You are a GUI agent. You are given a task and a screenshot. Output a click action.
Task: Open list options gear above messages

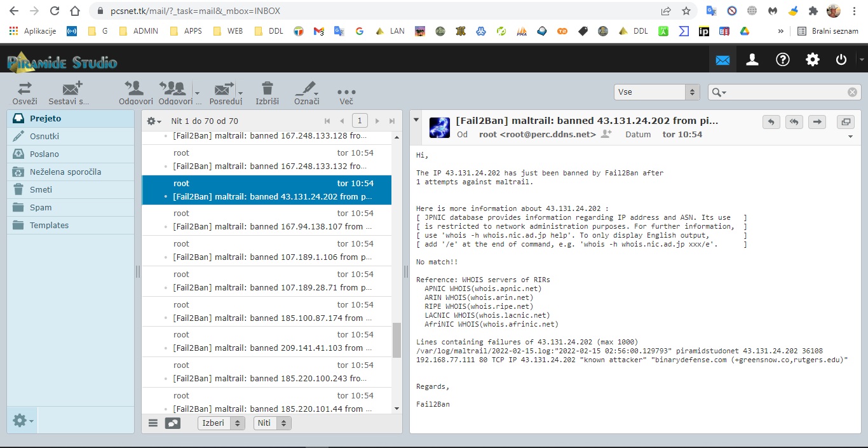(154, 121)
